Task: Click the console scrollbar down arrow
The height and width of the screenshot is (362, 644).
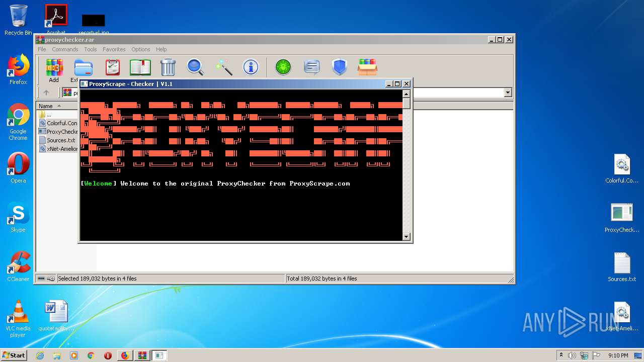Action: (407, 237)
